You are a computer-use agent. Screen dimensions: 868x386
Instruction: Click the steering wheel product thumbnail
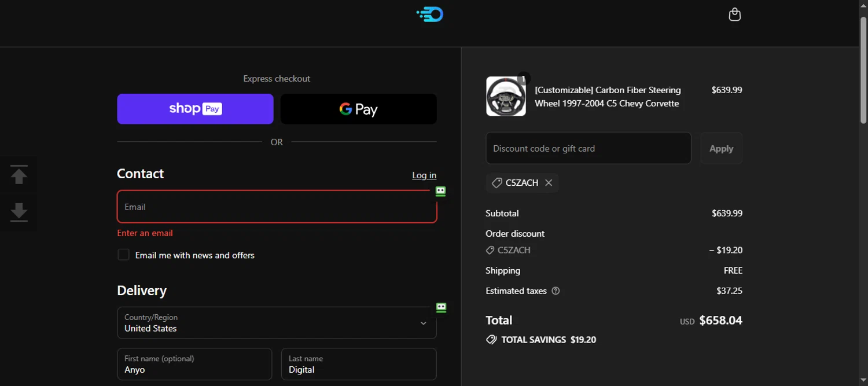tap(506, 96)
